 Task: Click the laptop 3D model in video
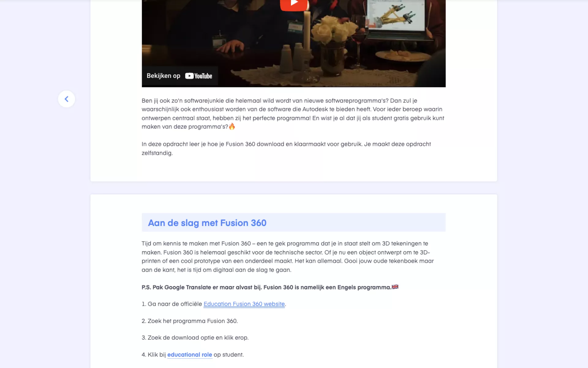point(396,15)
